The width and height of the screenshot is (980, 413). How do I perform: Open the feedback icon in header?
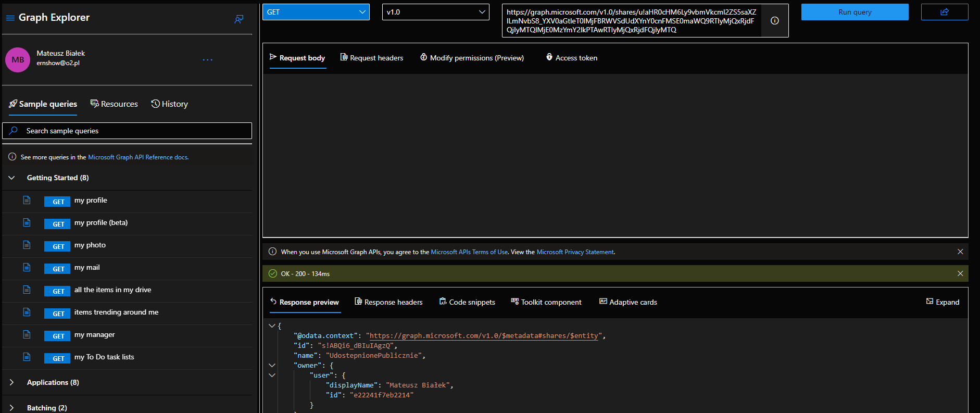point(239,19)
